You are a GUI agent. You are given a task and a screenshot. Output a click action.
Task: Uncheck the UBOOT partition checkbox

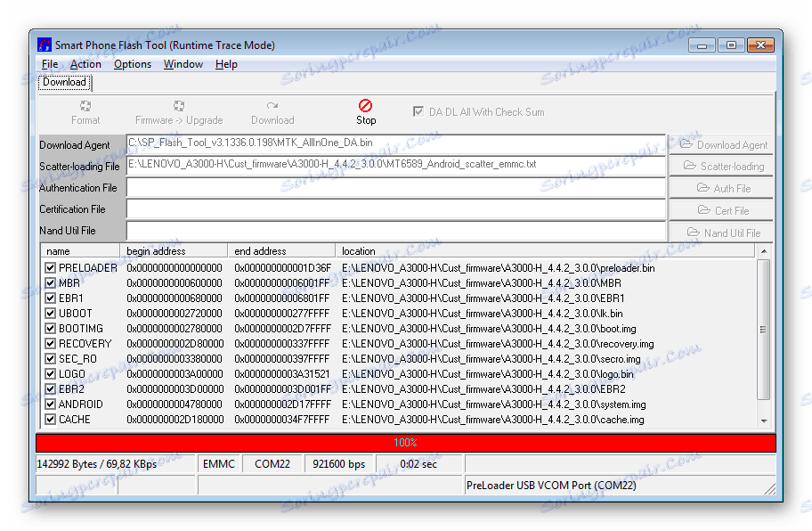pos(50,314)
